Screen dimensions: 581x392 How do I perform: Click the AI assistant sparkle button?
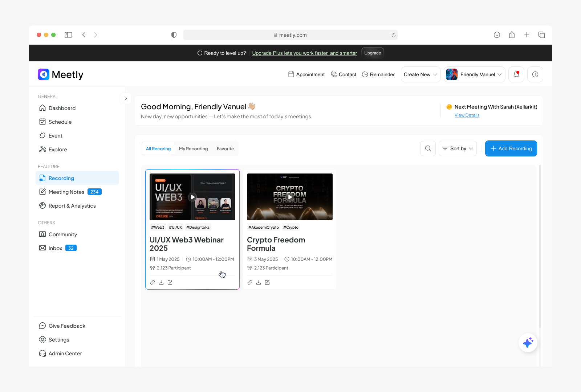pos(528,342)
